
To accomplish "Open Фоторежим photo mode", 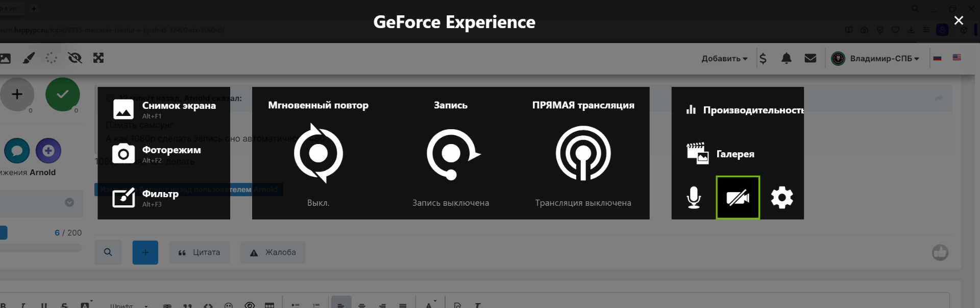I will point(164,153).
